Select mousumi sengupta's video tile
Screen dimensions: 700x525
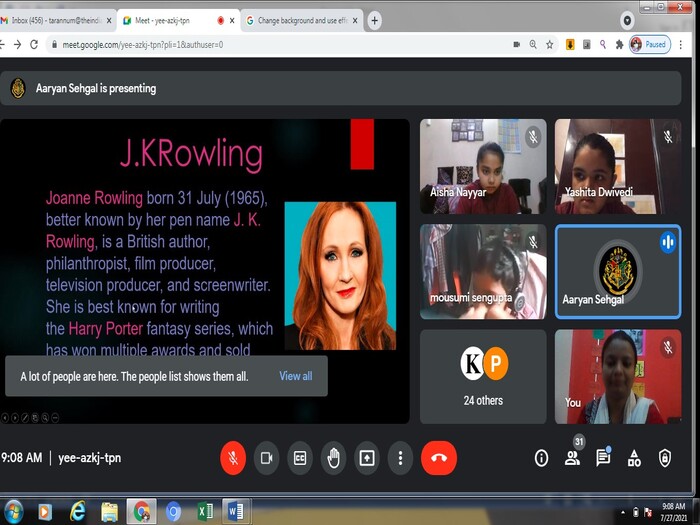pos(483,271)
